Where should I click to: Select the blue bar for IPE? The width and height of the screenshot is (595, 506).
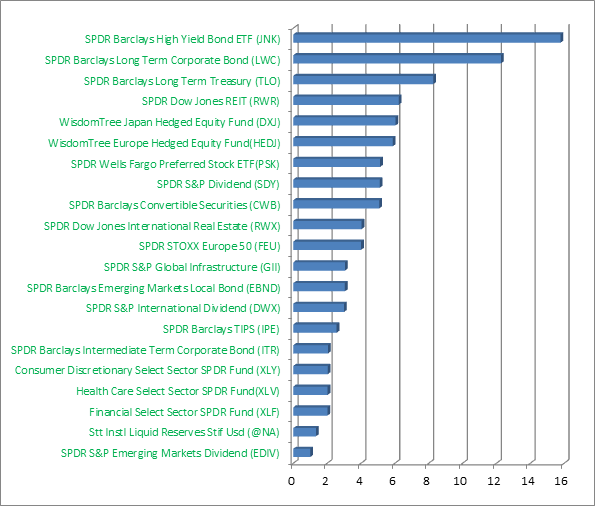(x=316, y=328)
